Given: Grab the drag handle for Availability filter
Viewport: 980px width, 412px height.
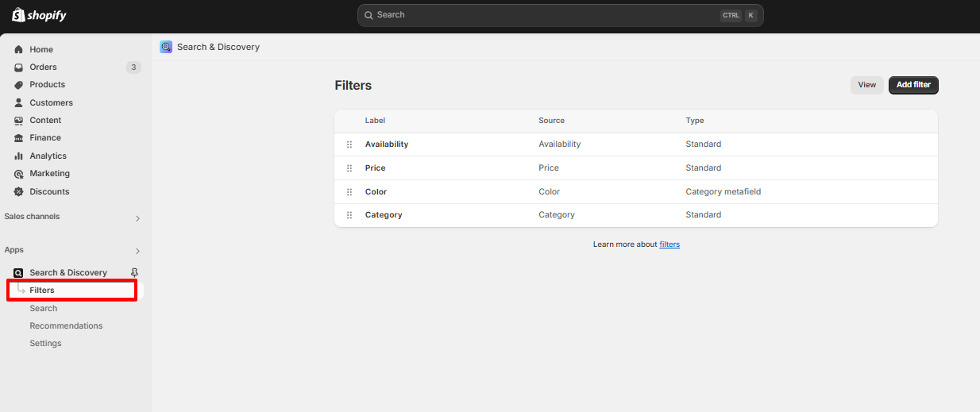Looking at the screenshot, I should tap(349, 144).
